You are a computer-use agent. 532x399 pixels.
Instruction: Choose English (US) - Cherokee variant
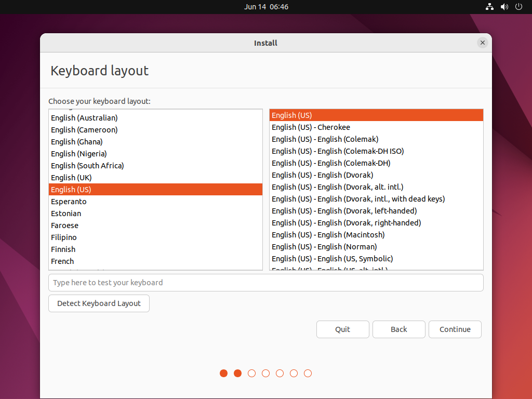click(x=311, y=127)
